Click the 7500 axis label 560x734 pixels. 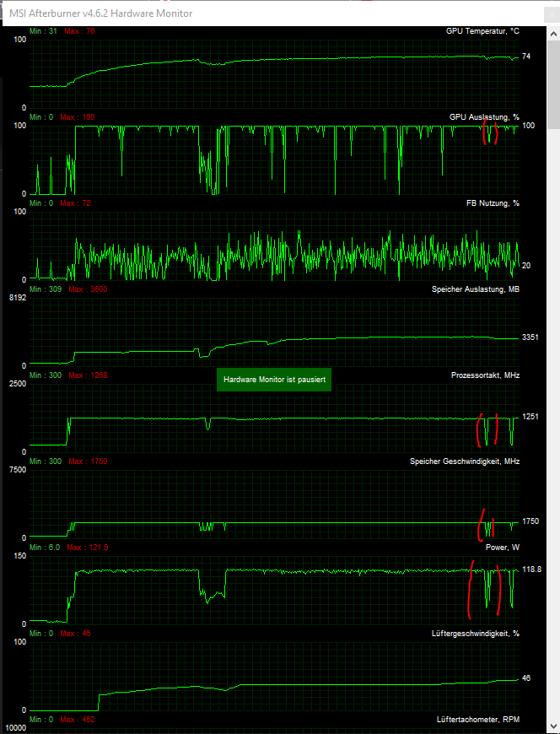point(18,470)
